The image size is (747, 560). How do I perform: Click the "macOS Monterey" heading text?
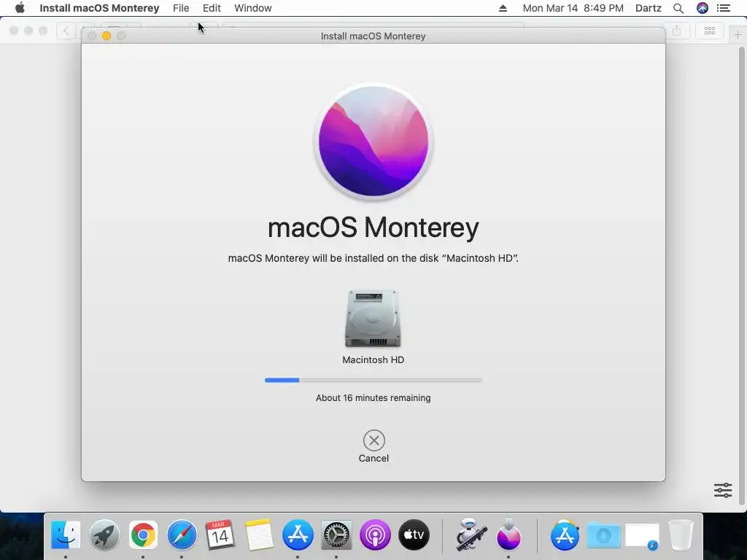[373, 227]
